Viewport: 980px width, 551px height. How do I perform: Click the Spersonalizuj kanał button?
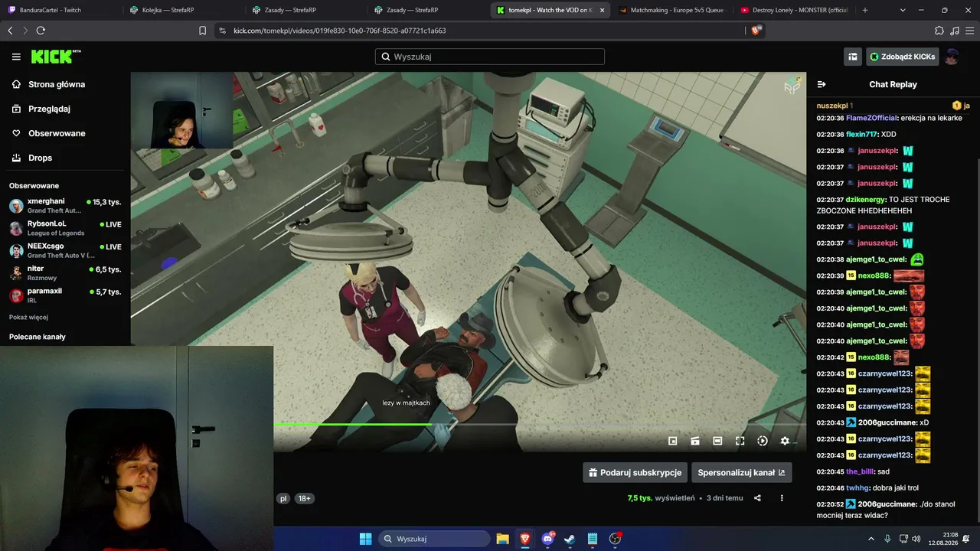coord(741,472)
